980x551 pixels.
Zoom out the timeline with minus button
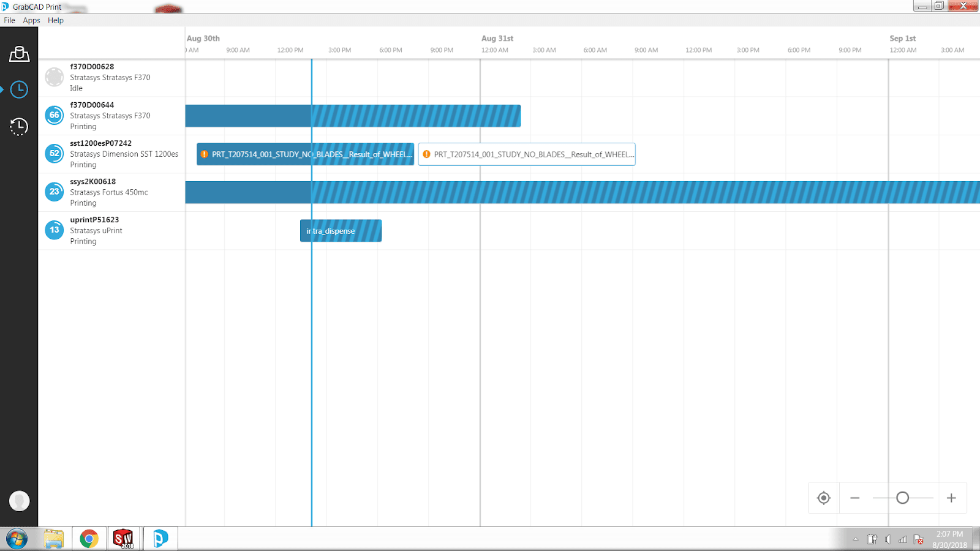854,498
